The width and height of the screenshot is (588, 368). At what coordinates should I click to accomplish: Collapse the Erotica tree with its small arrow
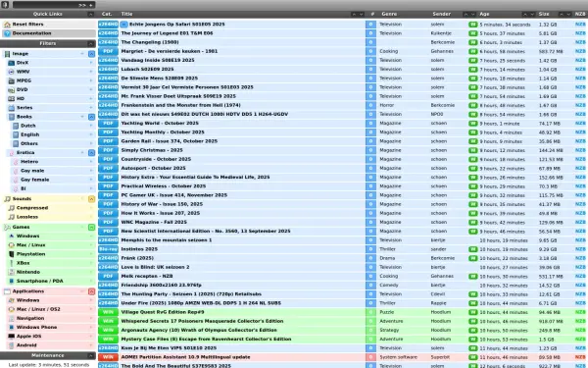click(x=82, y=153)
